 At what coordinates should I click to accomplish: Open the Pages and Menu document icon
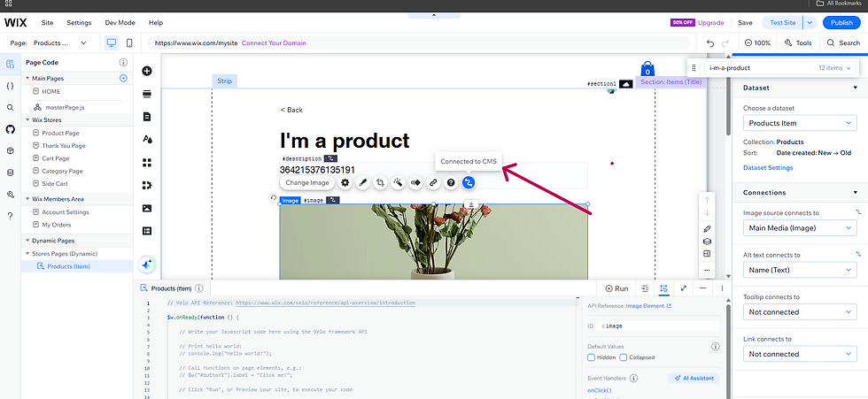[x=147, y=117]
